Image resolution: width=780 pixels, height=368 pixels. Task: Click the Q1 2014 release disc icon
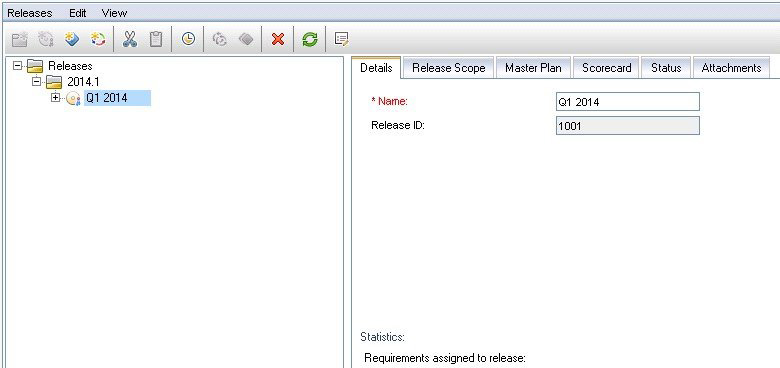click(73, 98)
